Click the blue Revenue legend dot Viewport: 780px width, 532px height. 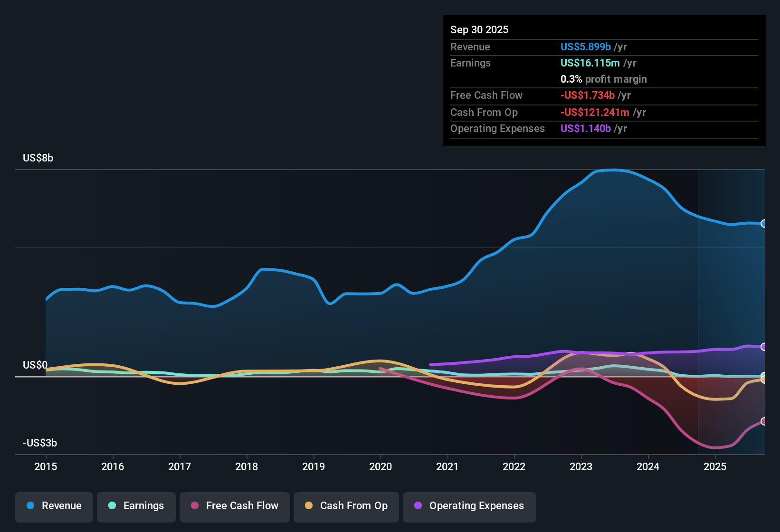tap(30, 506)
